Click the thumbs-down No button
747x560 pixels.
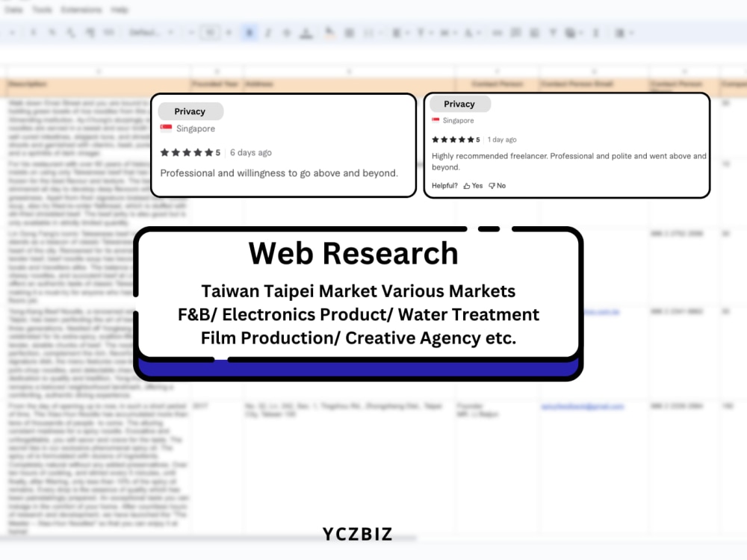(498, 186)
